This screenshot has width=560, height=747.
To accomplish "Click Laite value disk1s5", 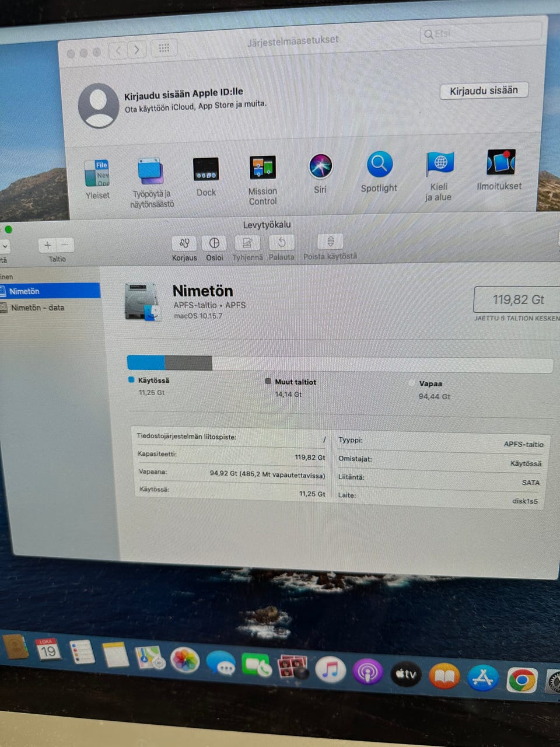I will click(x=525, y=501).
